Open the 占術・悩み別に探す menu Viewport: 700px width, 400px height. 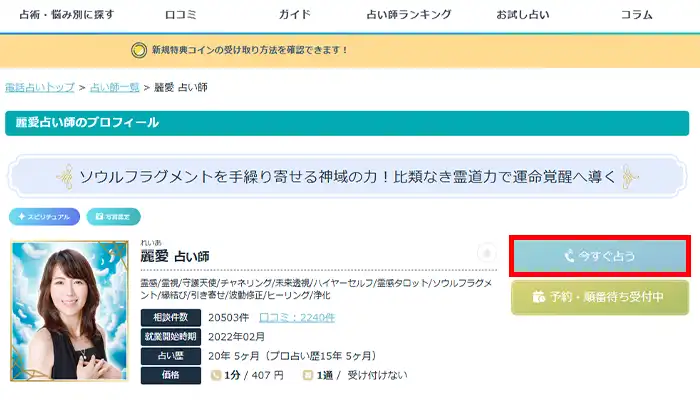tap(59, 15)
